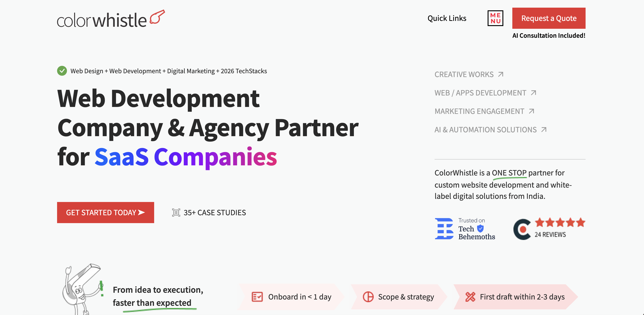
Task: Click the ONE STOP underlined text
Action: tap(509, 173)
